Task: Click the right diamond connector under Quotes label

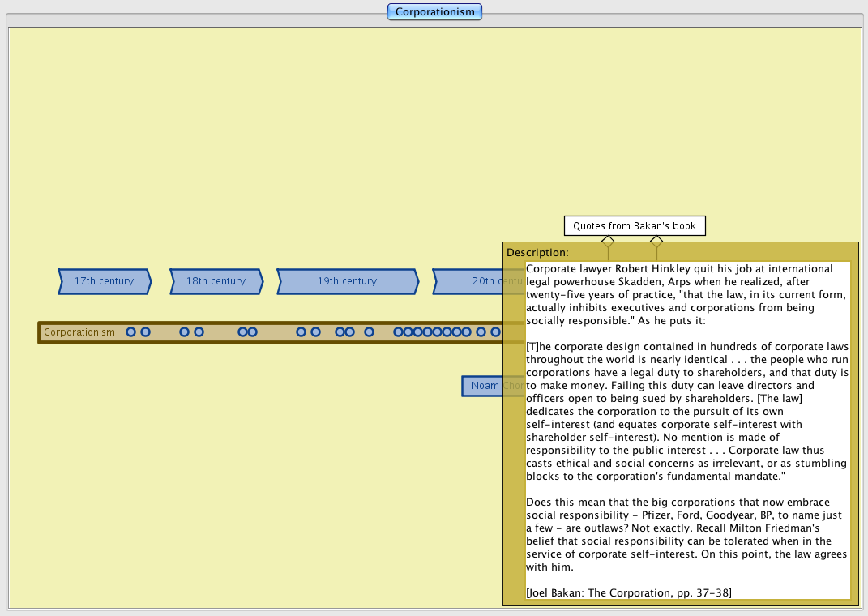Action: 656,241
